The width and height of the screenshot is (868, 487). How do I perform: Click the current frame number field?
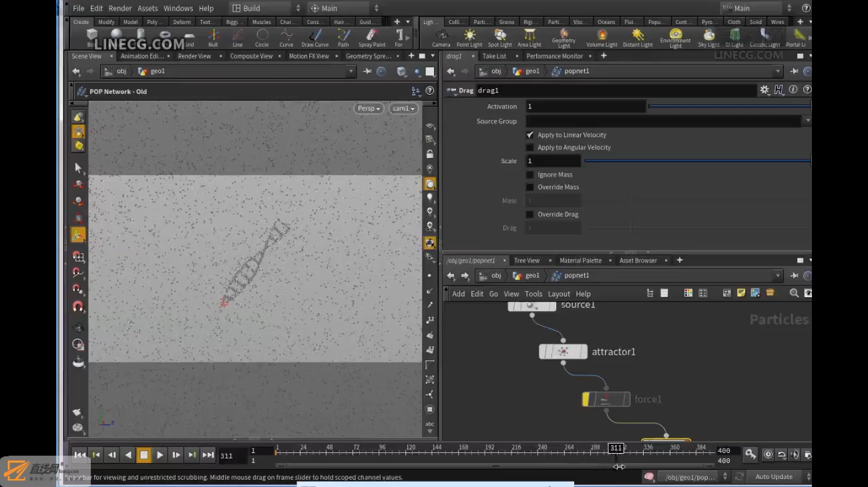click(232, 456)
